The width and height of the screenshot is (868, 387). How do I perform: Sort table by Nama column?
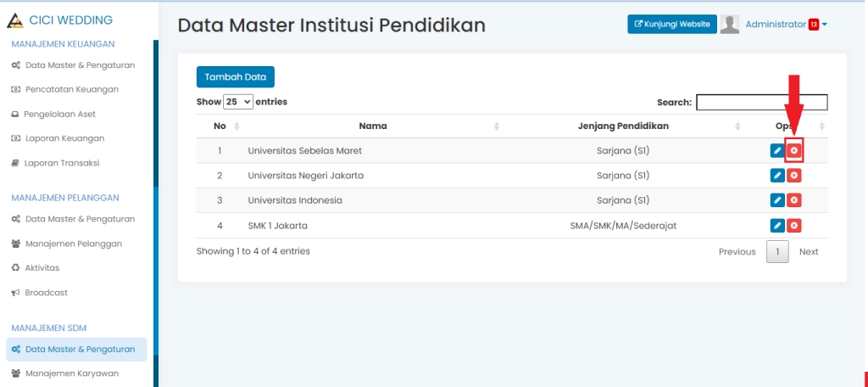click(x=373, y=126)
